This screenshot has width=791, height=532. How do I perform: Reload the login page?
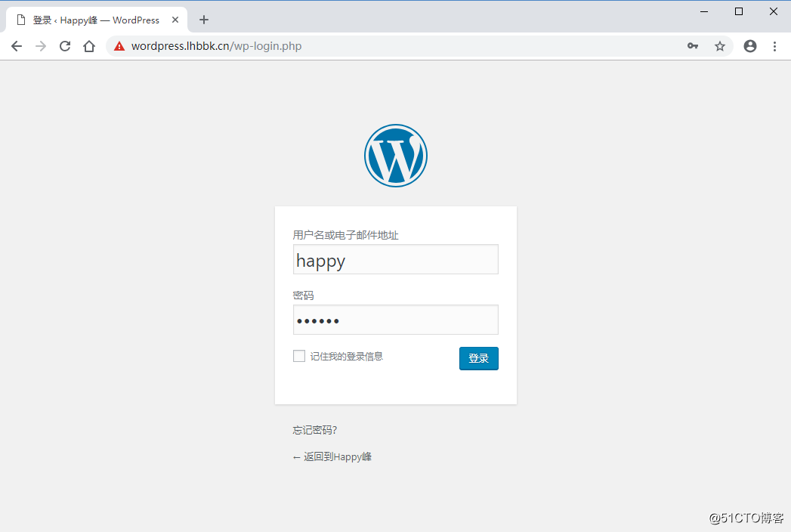pos(65,46)
